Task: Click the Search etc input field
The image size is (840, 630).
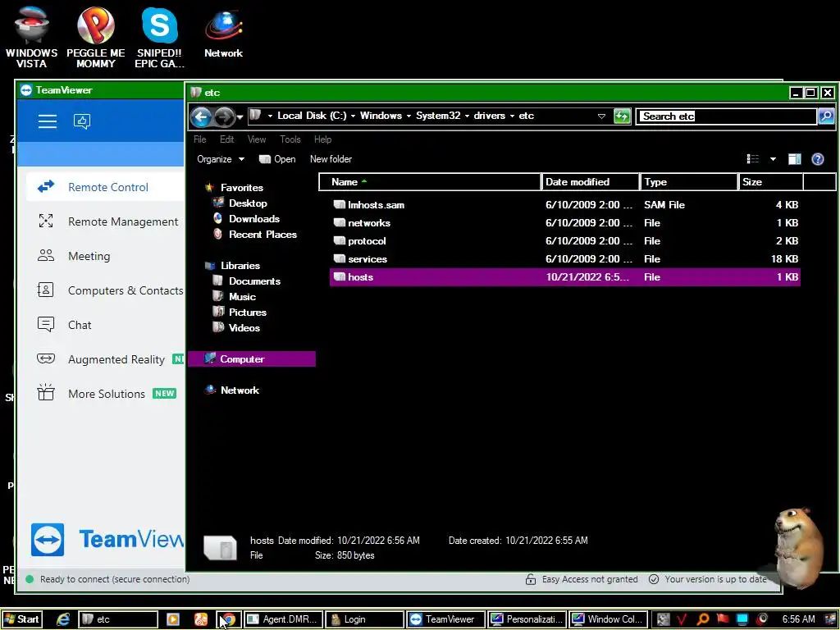Action: [x=727, y=116]
